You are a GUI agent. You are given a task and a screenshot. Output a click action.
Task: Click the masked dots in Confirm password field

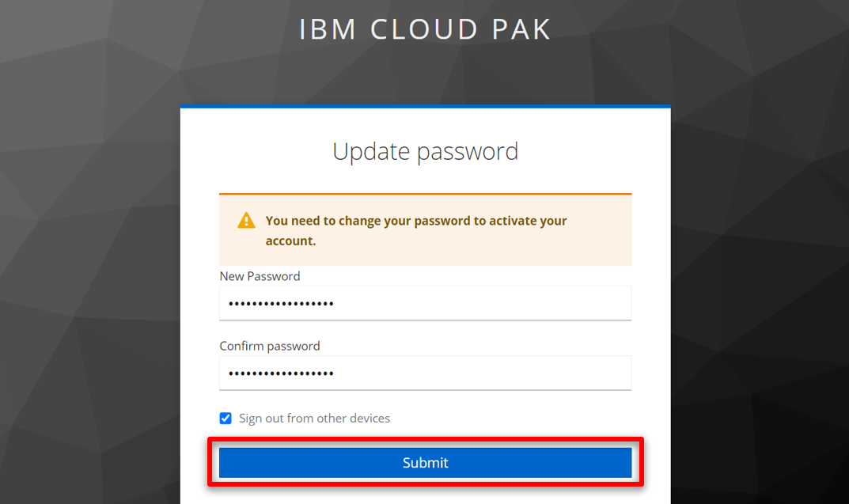281,373
